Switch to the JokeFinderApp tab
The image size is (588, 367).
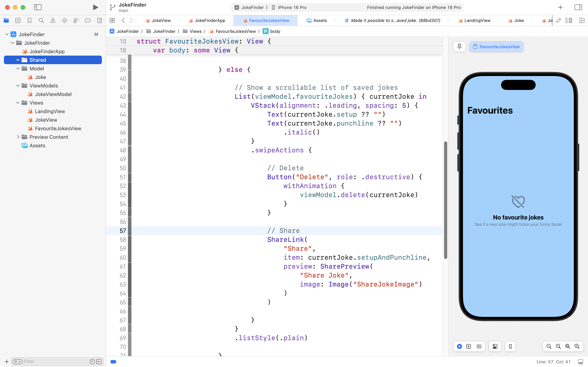210,20
